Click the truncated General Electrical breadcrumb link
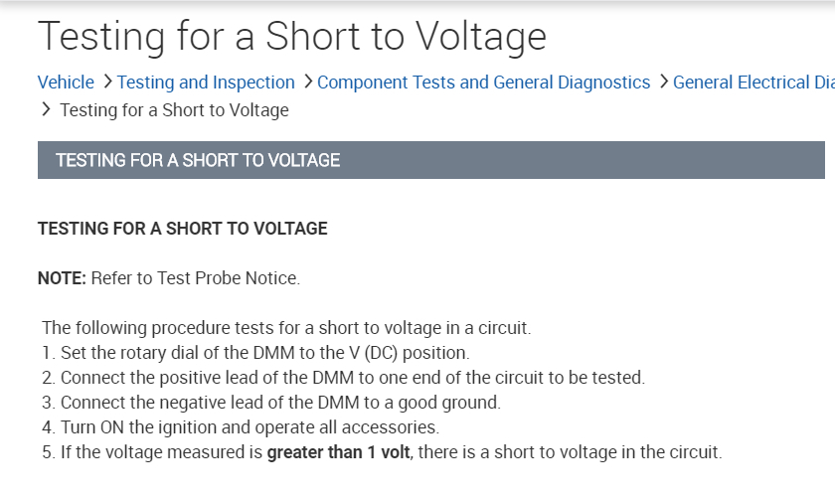The height and width of the screenshot is (504, 835). 752,83
